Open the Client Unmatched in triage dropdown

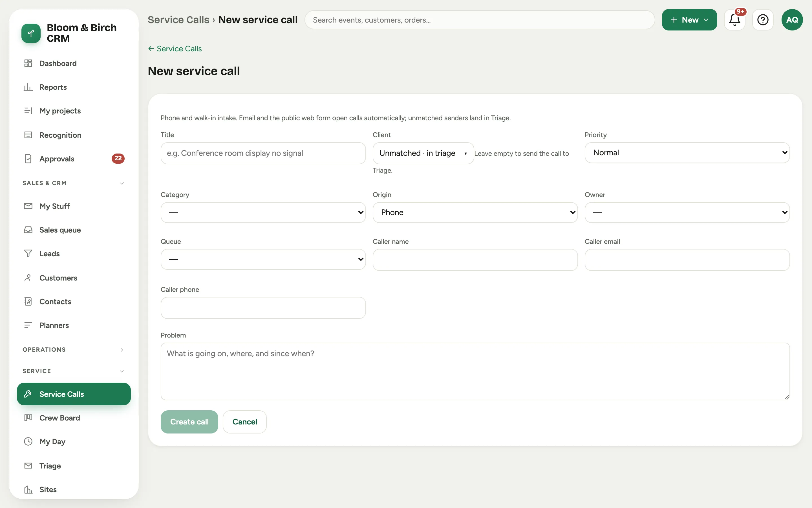[423, 153]
